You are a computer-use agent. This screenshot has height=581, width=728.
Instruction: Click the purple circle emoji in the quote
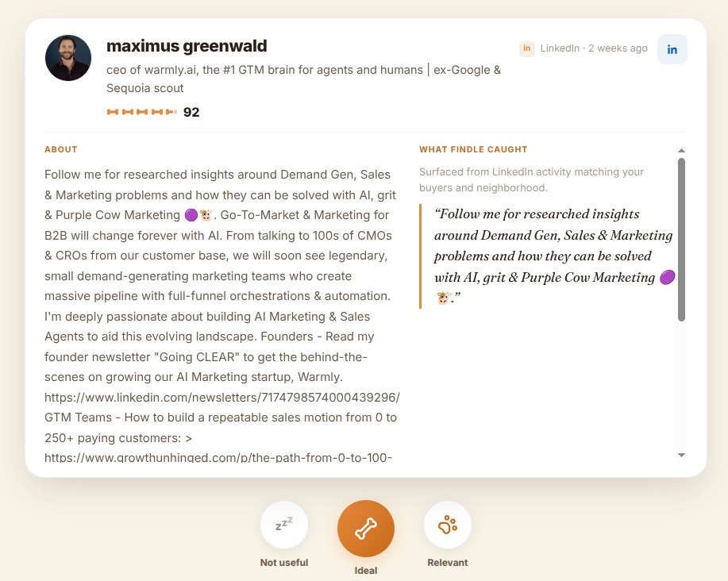(x=667, y=278)
